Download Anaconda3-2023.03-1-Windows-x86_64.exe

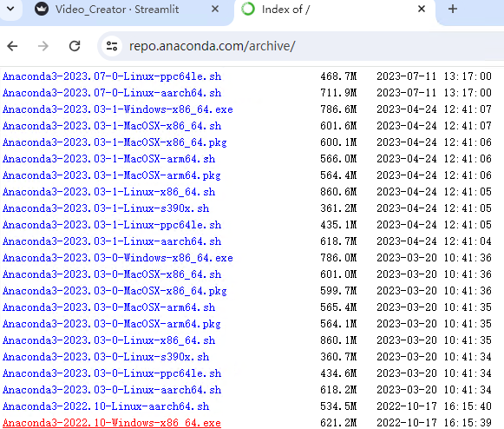[x=118, y=109]
